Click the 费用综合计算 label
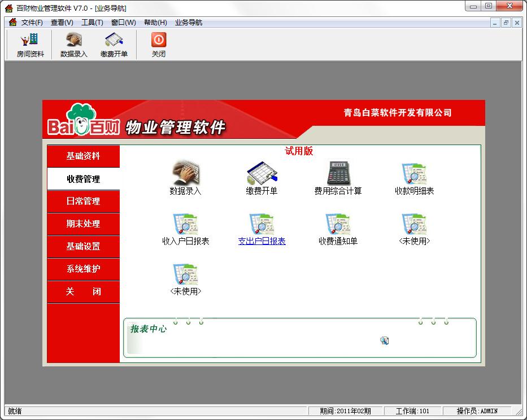This screenshot has height=420, width=527. (x=338, y=191)
